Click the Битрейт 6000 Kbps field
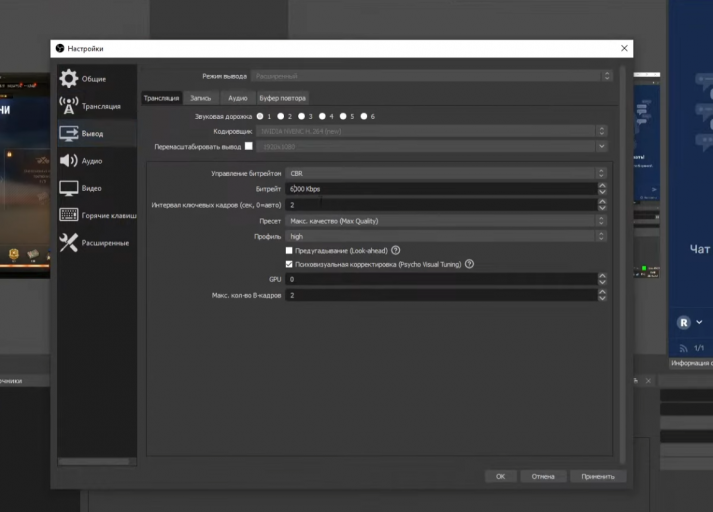 click(x=441, y=189)
